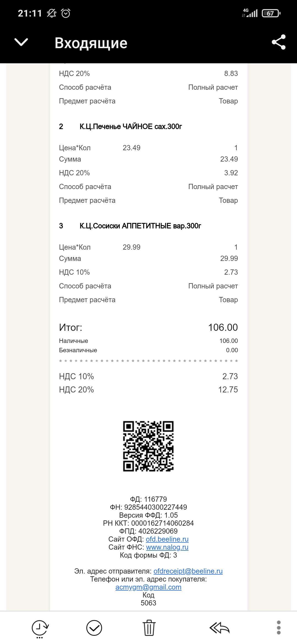Image resolution: width=297 pixels, height=644 pixels.
Task: Delete email with trash icon
Action: (149, 628)
